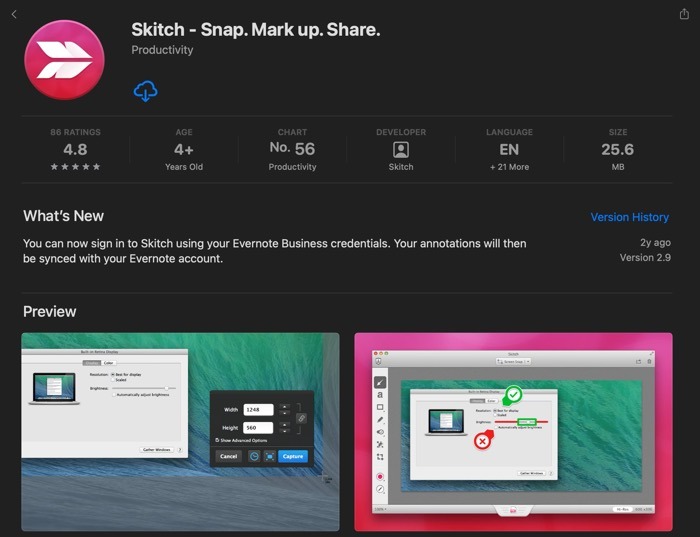Click the 'Skitch - Snap. Mark up. Share.' title
This screenshot has width=700, height=537.
click(255, 29)
